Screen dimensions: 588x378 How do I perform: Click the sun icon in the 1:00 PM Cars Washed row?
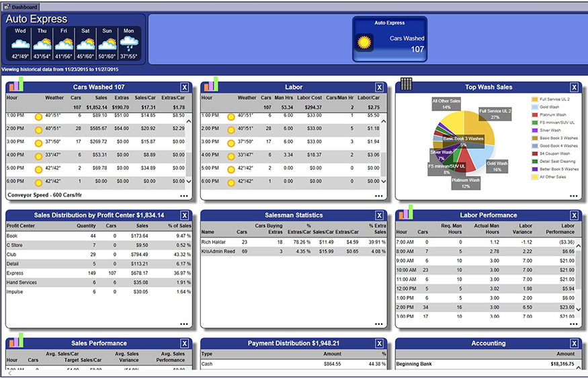pos(38,116)
